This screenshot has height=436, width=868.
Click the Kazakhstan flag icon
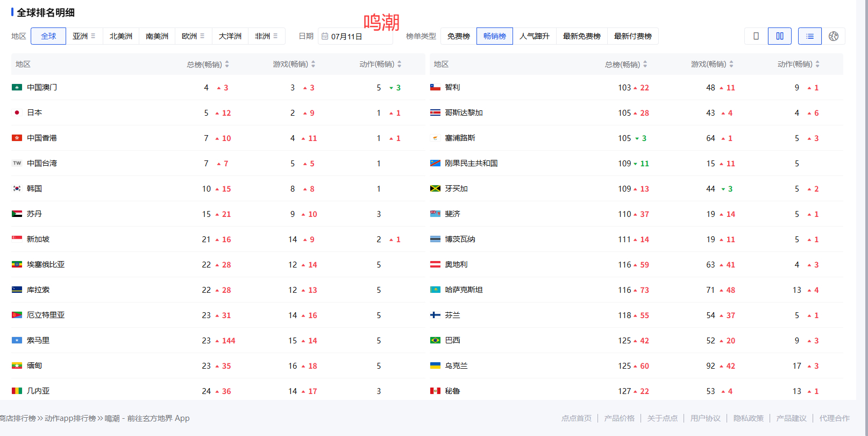[435, 290]
